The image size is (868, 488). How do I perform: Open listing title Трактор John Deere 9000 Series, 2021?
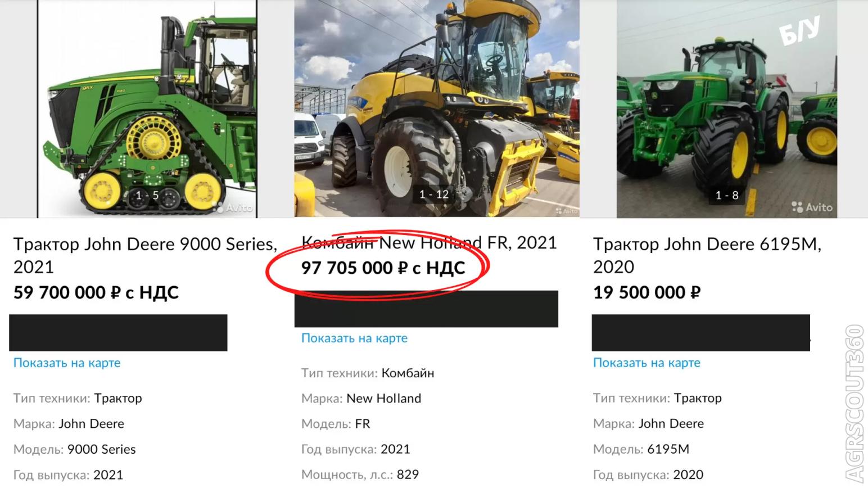click(x=146, y=255)
